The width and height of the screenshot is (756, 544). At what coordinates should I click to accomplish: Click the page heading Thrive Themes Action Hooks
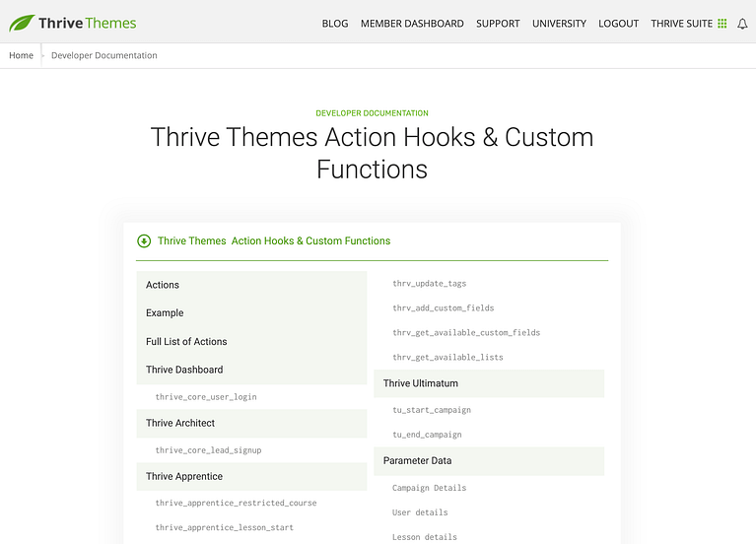(x=372, y=153)
